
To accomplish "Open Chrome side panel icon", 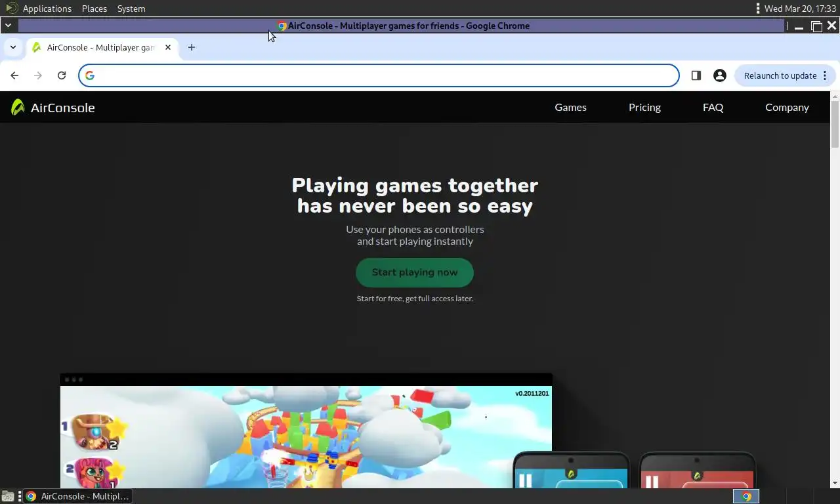I will pos(696,75).
